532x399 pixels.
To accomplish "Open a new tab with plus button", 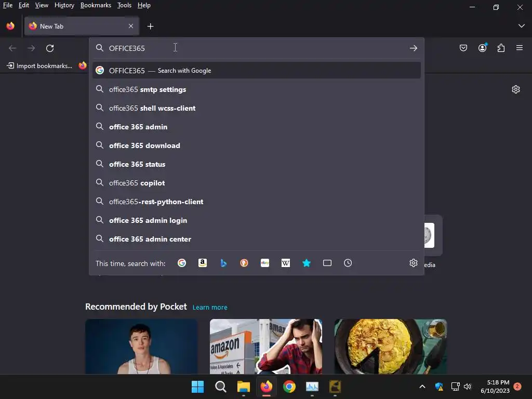I will pos(150,26).
